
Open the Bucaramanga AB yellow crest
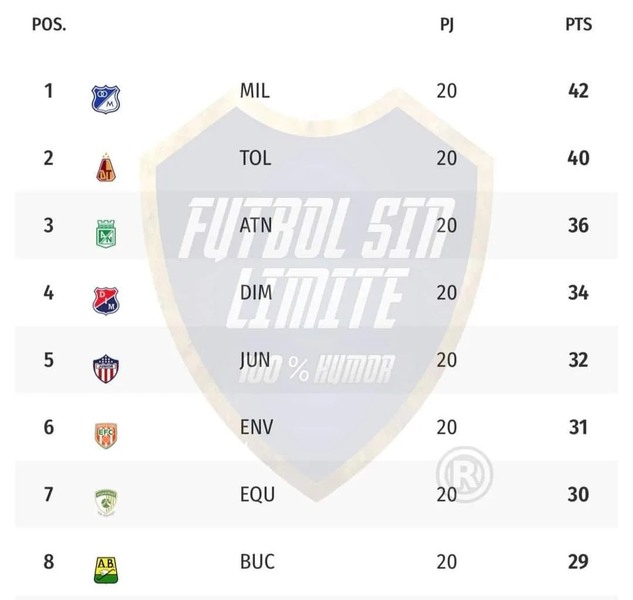(106, 570)
